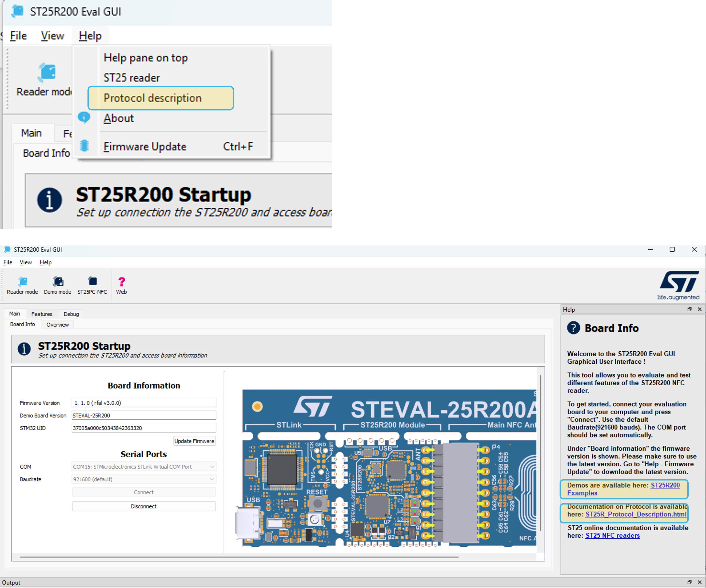This screenshot has height=588, width=706.
Task: Click the STM32 UID field
Action: pyautogui.click(x=143, y=428)
